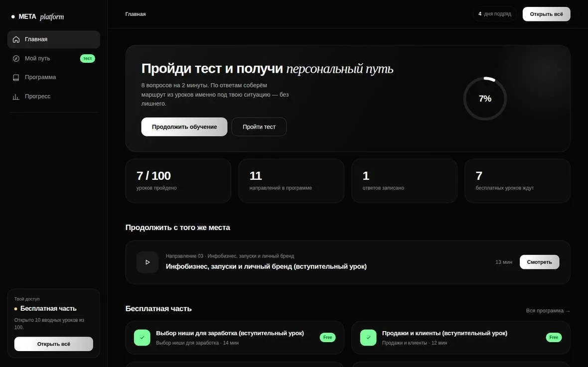
Task: Click the Free badge on Продажи и клиенты lesson
Action: [x=554, y=338]
